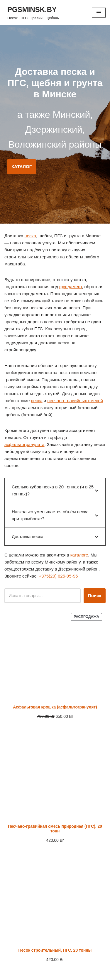Expand 'Насколько уменьшается объём песка' accordion

point(55,515)
